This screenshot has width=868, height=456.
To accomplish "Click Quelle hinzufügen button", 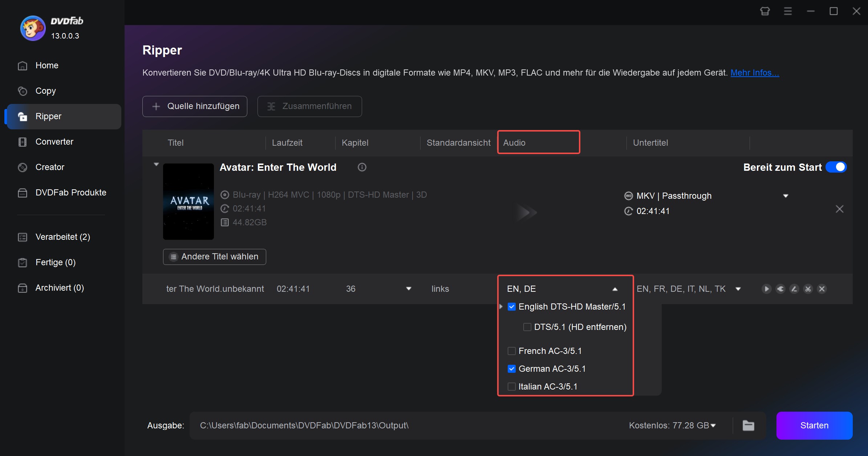I will click(196, 106).
